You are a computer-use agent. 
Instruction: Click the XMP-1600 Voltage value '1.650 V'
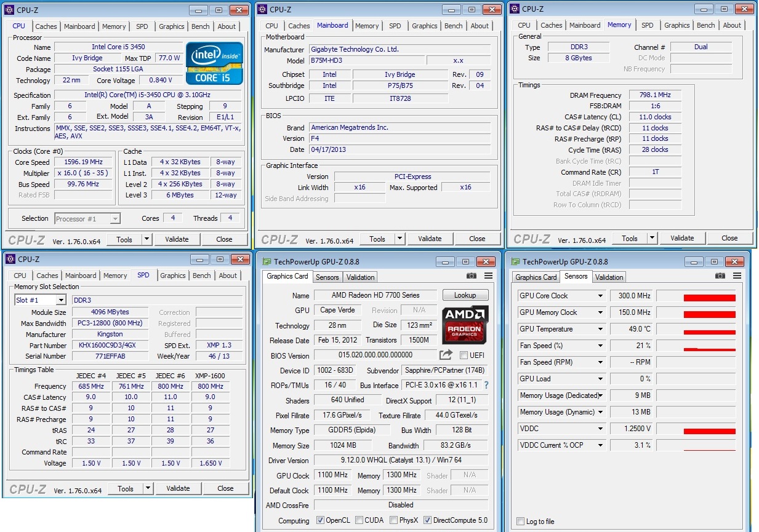[x=210, y=463]
